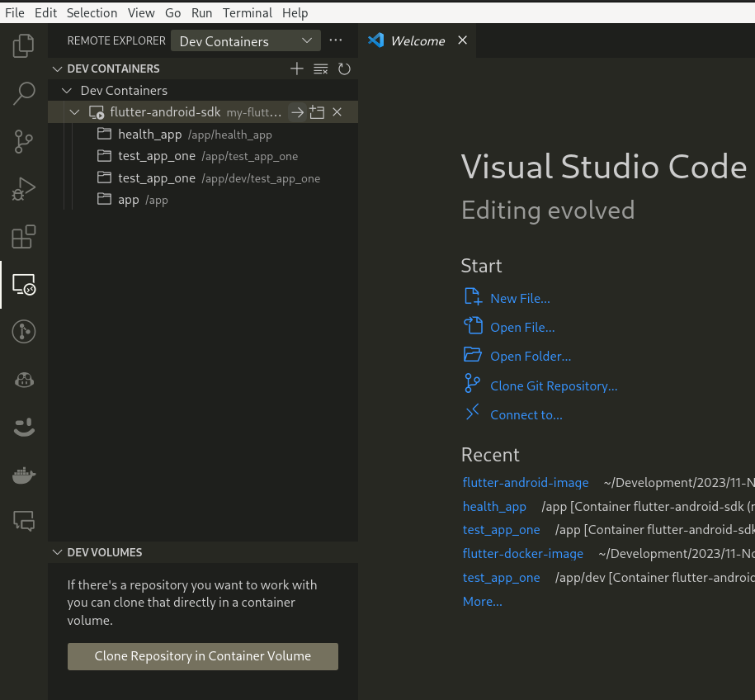The image size is (755, 700).
Task: Select the app /app folder row
Action: [203, 200]
